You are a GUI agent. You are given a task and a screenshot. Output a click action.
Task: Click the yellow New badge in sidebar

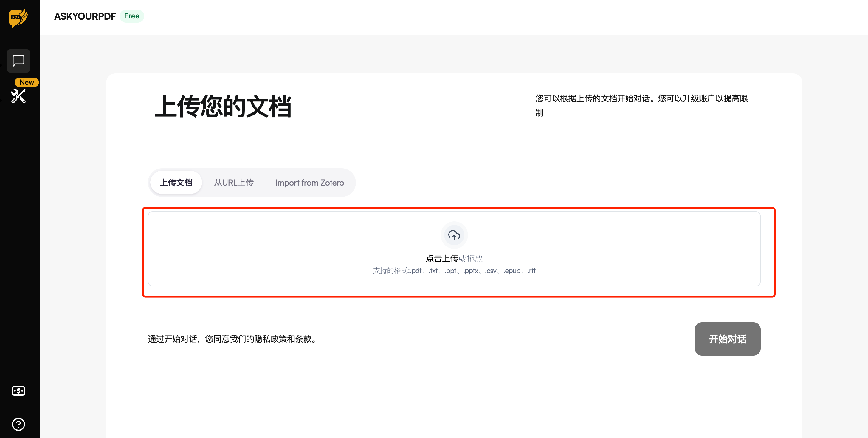click(x=27, y=82)
